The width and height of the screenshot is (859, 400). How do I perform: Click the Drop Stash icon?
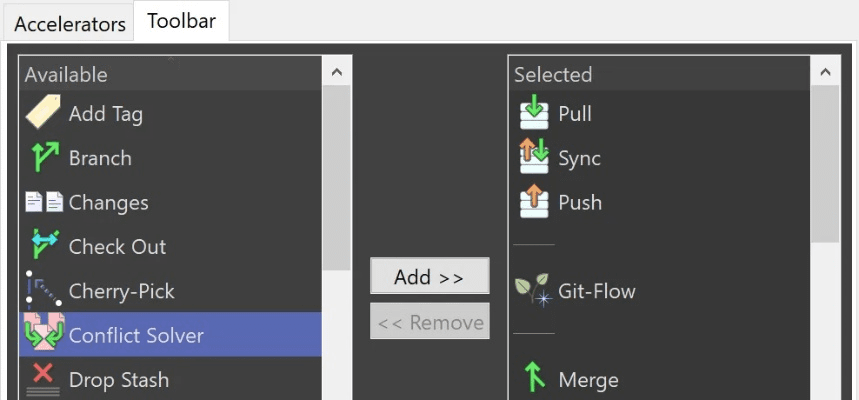pyautogui.click(x=44, y=379)
